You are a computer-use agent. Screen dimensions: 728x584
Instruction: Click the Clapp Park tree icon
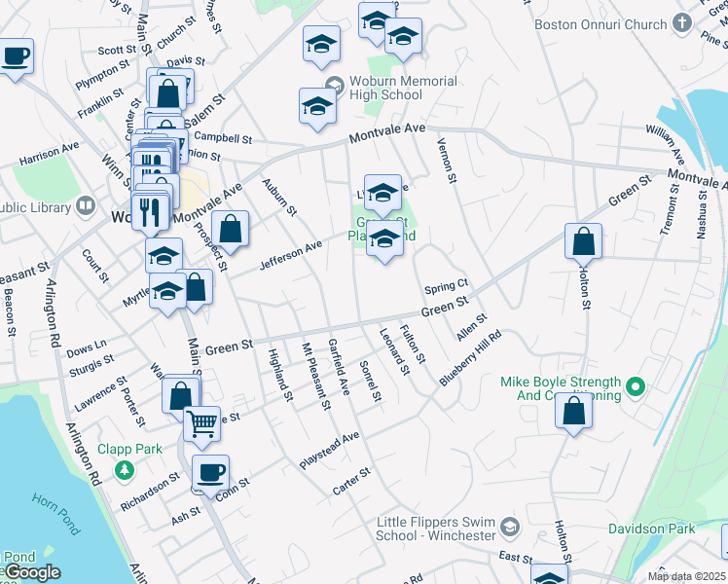click(x=125, y=470)
